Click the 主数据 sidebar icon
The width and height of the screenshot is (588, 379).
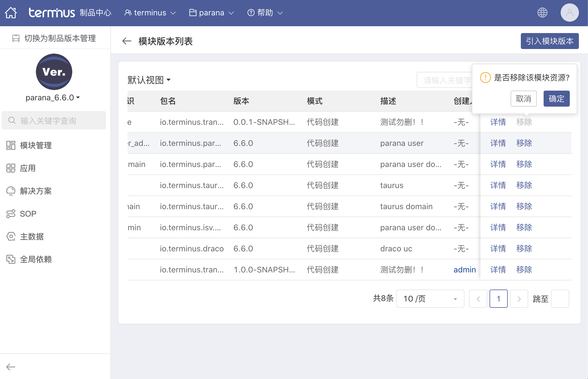tap(11, 237)
